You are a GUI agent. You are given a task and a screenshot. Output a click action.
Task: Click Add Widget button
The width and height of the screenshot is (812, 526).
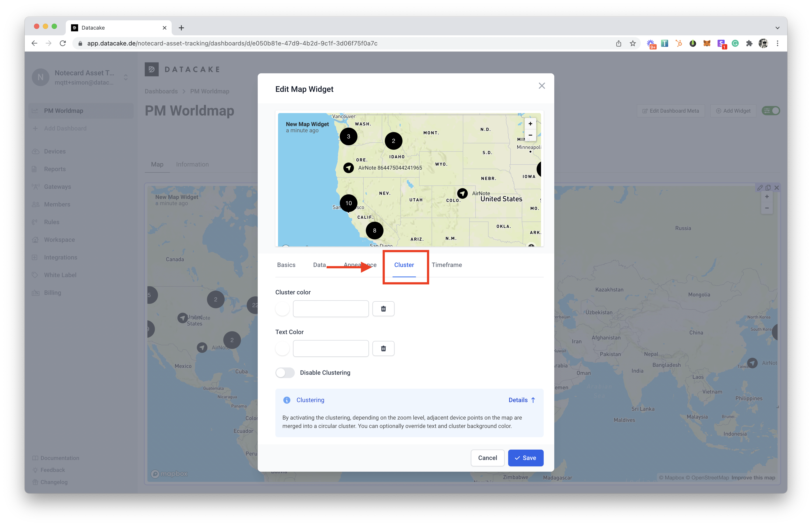pos(733,111)
